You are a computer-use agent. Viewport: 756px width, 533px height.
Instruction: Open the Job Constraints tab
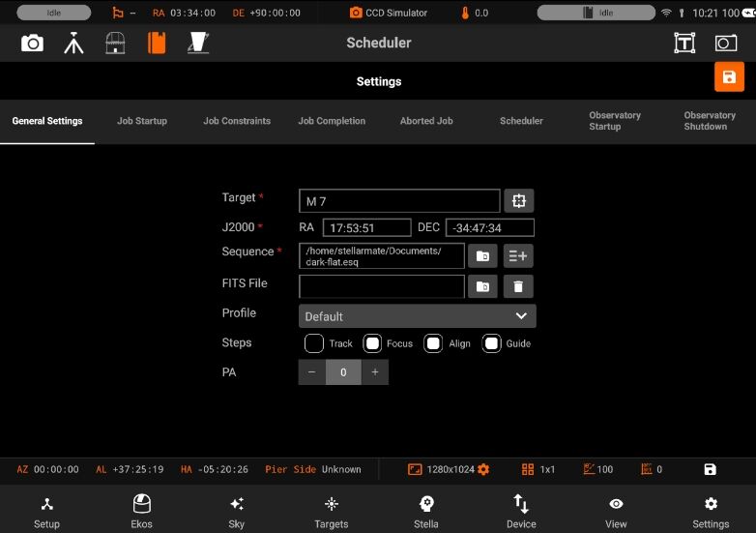click(237, 121)
